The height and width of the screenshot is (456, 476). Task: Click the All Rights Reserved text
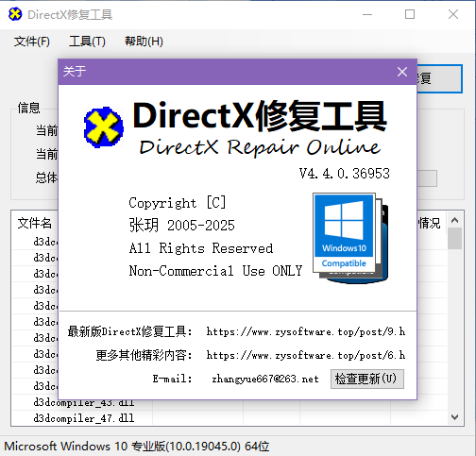(201, 248)
